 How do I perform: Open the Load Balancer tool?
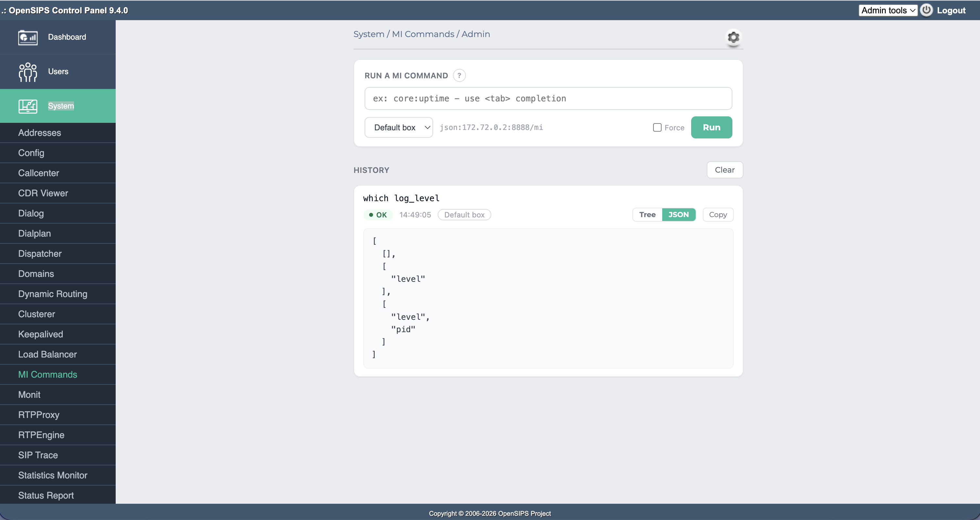[58, 355]
